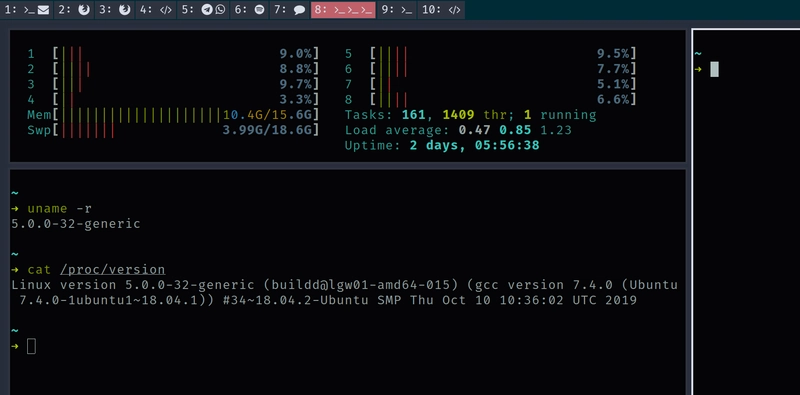Click the 7.7% CPU 6 value
Image resolution: width=800 pixels, height=395 pixels.
pyautogui.click(x=614, y=69)
